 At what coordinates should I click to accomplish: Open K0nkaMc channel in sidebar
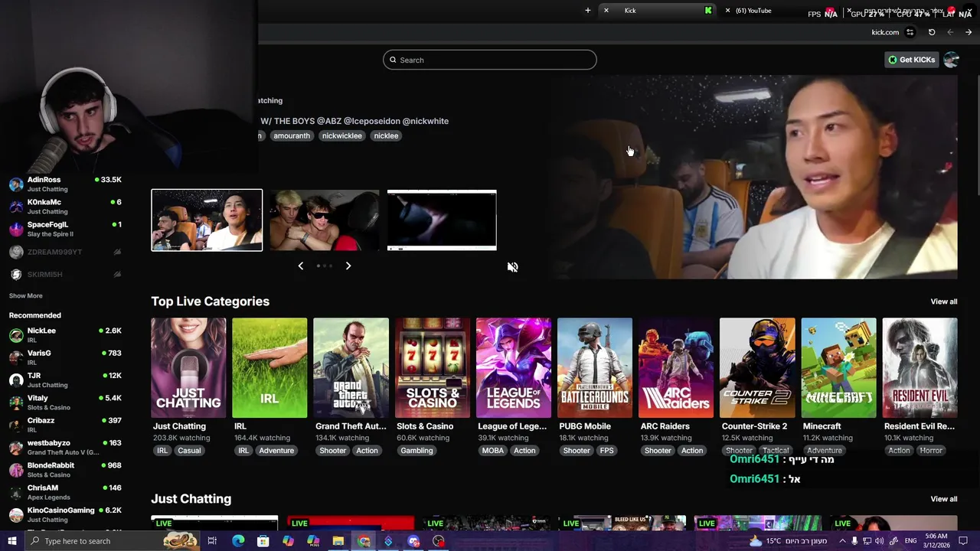click(x=65, y=207)
